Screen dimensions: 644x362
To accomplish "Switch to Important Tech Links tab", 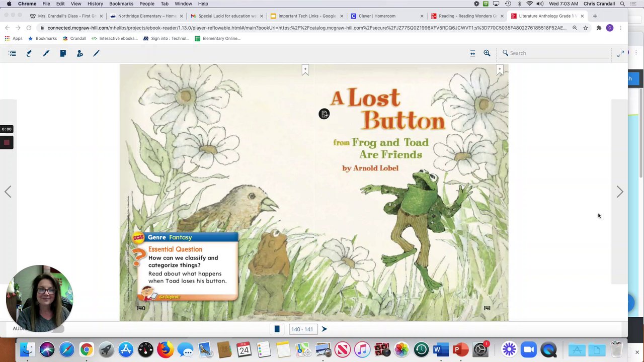I will [307, 16].
